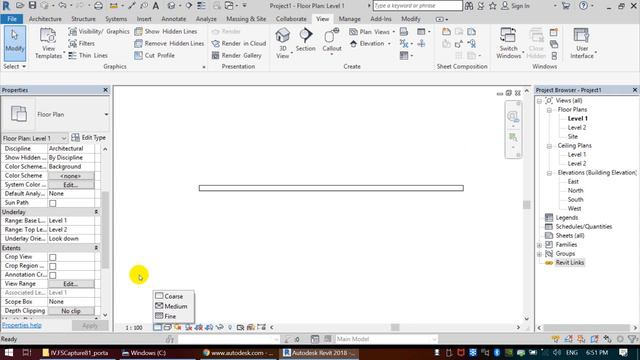Click the drawing area horizontal scrollbar thumb
640x360 pixels.
[x=395, y=327]
